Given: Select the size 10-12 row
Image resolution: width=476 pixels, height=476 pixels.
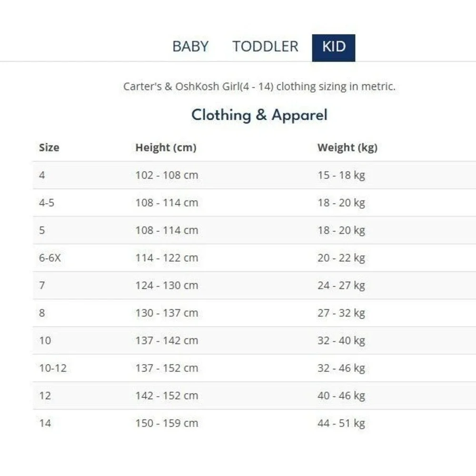Looking at the screenshot, I should point(254,368).
